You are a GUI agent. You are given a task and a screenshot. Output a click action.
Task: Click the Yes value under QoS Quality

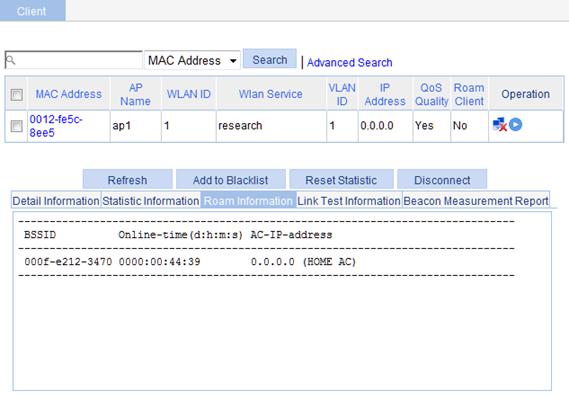pos(424,126)
